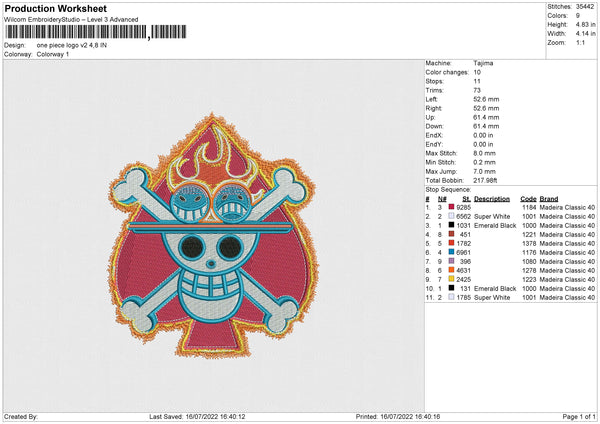Select the Height value 4.83 in
600x424 pixels.
tap(585, 24)
